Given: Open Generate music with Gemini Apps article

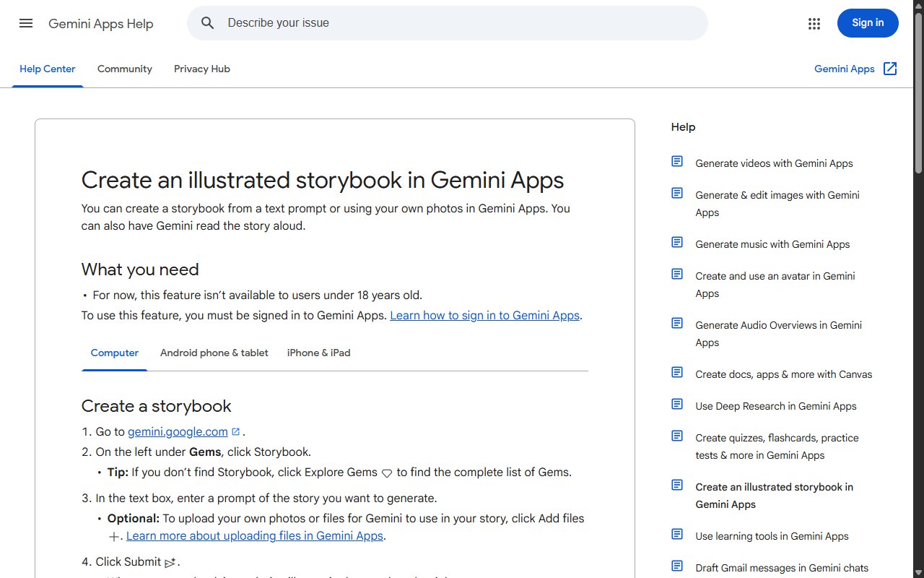Looking at the screenshot, I should coord(772,244).
